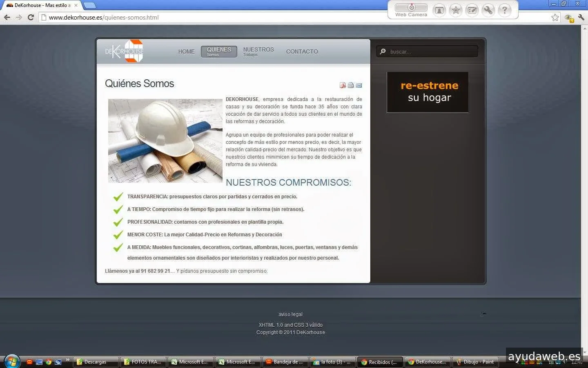Open the HOME menu item

186,52
